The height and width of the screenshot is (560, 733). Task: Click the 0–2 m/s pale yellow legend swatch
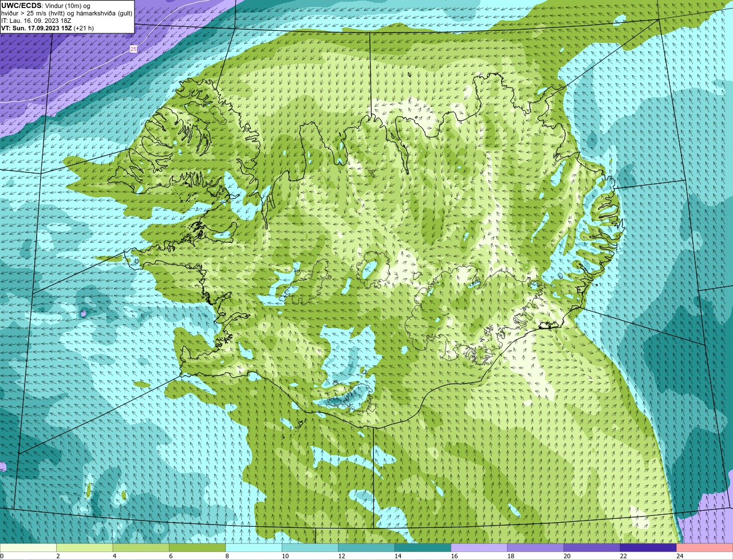tap(29, 547)
